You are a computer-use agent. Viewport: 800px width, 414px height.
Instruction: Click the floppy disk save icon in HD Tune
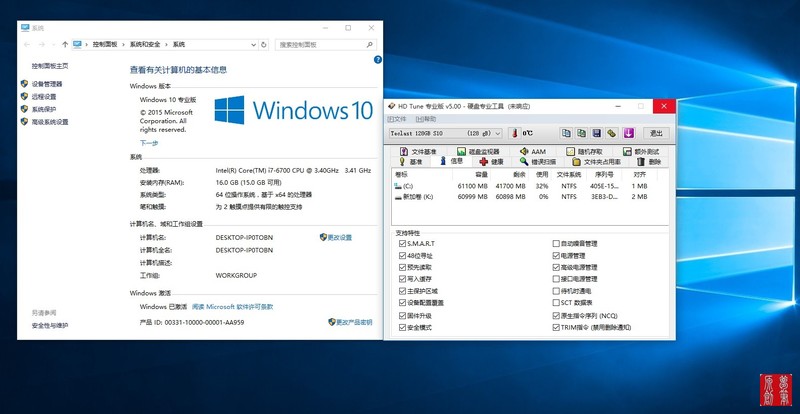coord(596,133)
